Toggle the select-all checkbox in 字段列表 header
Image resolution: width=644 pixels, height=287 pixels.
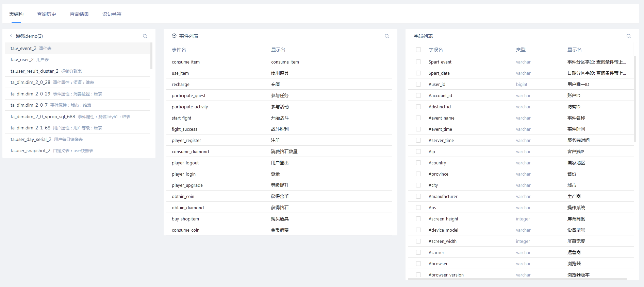pos(418,50)
